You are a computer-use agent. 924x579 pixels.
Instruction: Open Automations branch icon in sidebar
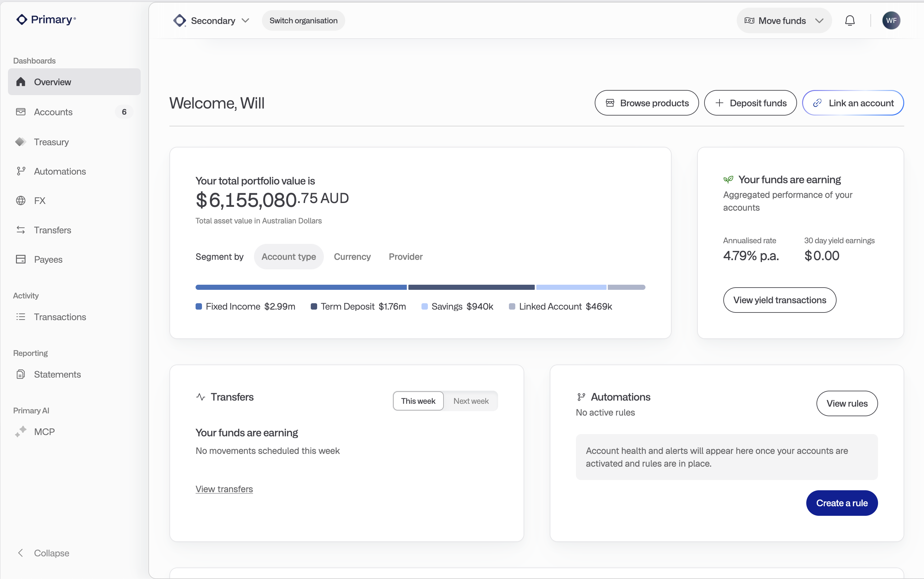pos(21,171)
